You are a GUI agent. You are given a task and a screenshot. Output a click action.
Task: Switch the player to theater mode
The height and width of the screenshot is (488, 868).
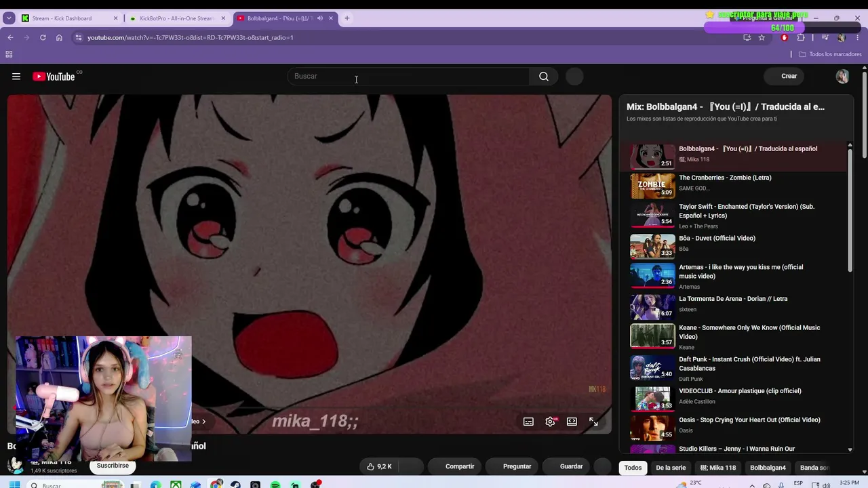(x=572, y=422)
